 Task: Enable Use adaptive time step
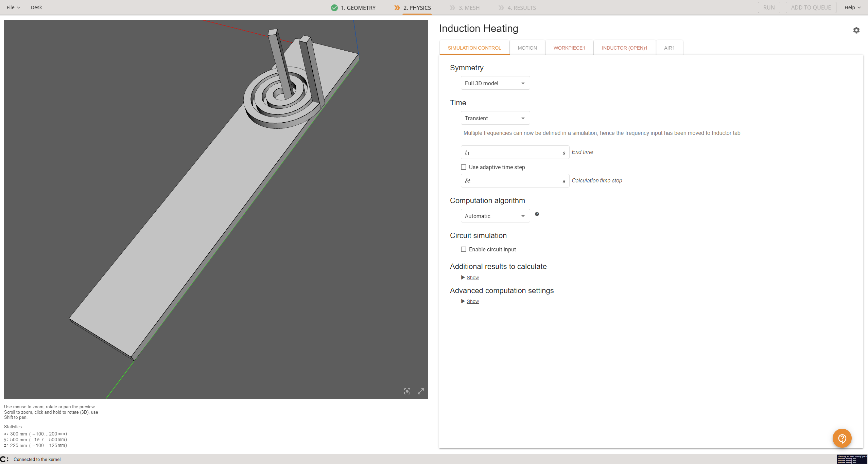coord(464,167)
